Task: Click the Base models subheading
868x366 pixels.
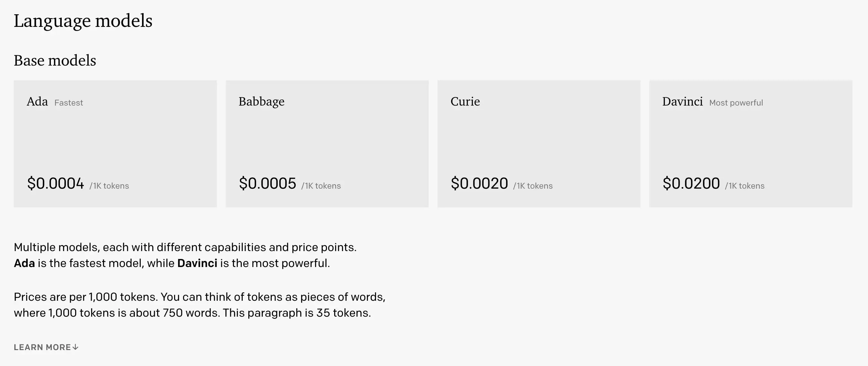Action: pyautogui.click(x=55, y=61)
